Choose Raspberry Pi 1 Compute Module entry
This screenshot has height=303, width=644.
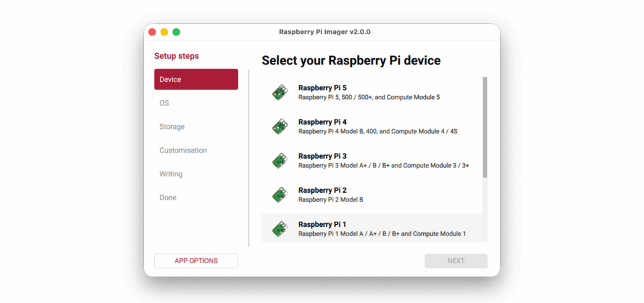382,234
